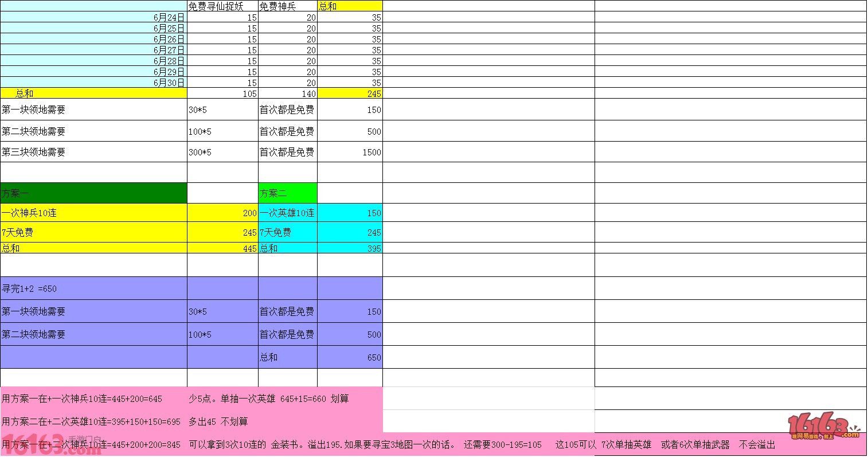Click 首次都是免费 in the 第三块领地需要 row
The height and width of the screenshot is (457, 868).
[x=288, y=152]
